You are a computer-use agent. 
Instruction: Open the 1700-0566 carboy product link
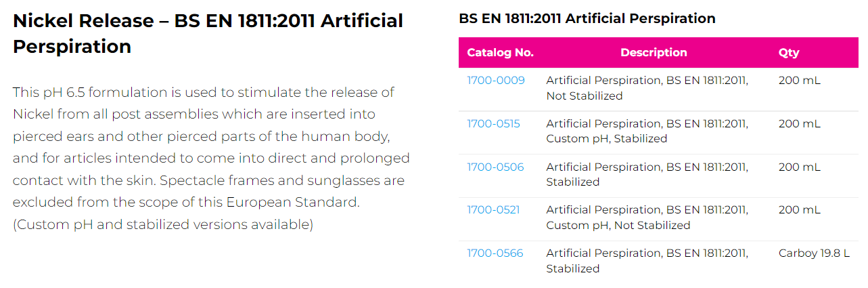tap(495, 253)
